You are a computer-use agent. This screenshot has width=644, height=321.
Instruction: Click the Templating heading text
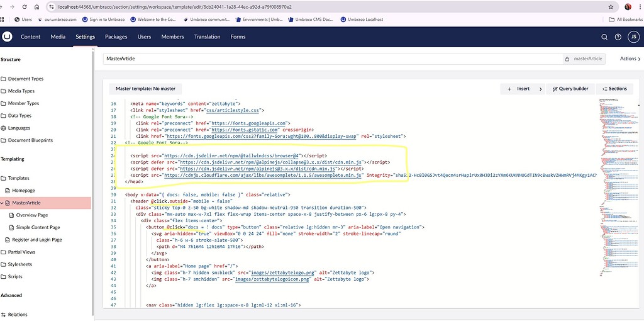[x=13, y=159]
